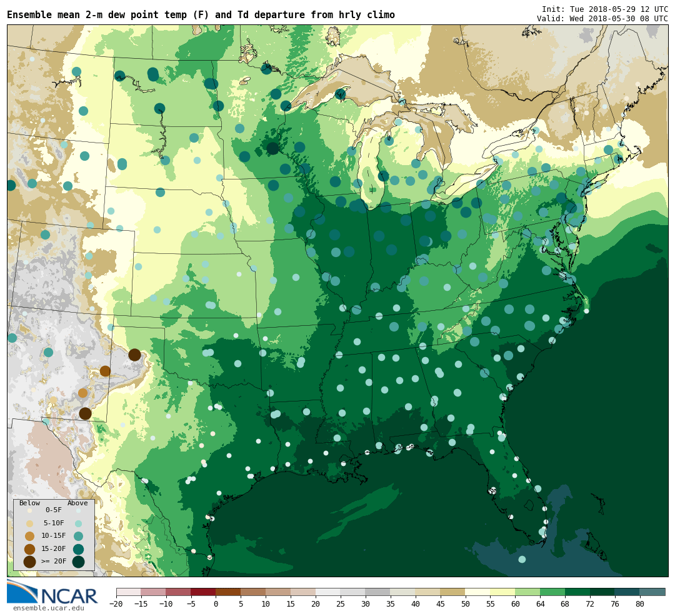The height and width of the screenshot is (616, 675).
Task: Click the '0-5F' legend label
Action: 53,510
